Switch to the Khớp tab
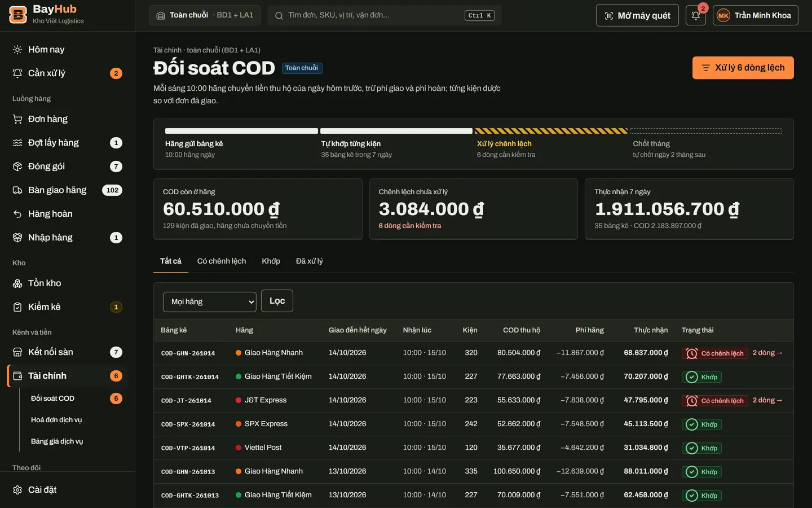Image resolution: width=812 pixels, height=508 pixels. tap(271, 261)
